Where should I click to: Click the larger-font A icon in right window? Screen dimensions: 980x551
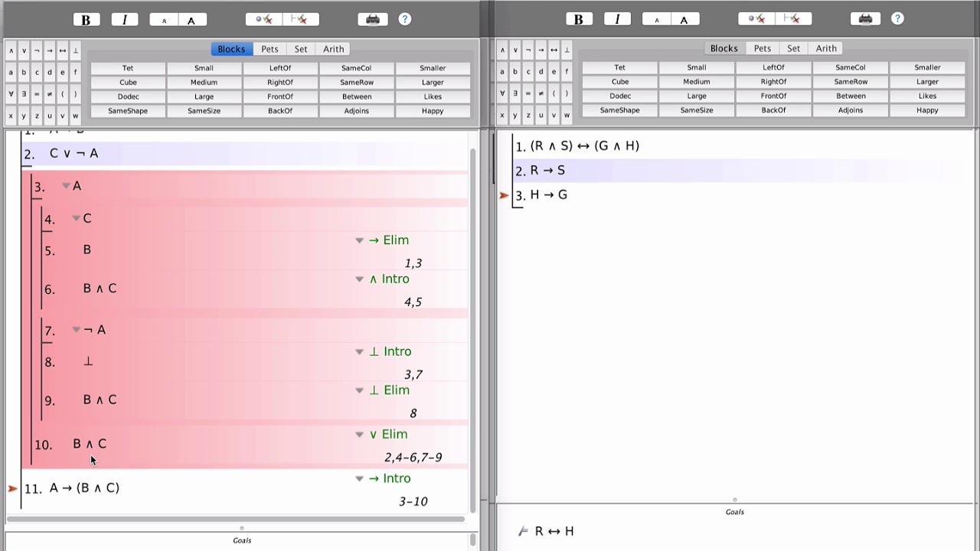coord(684,19)
